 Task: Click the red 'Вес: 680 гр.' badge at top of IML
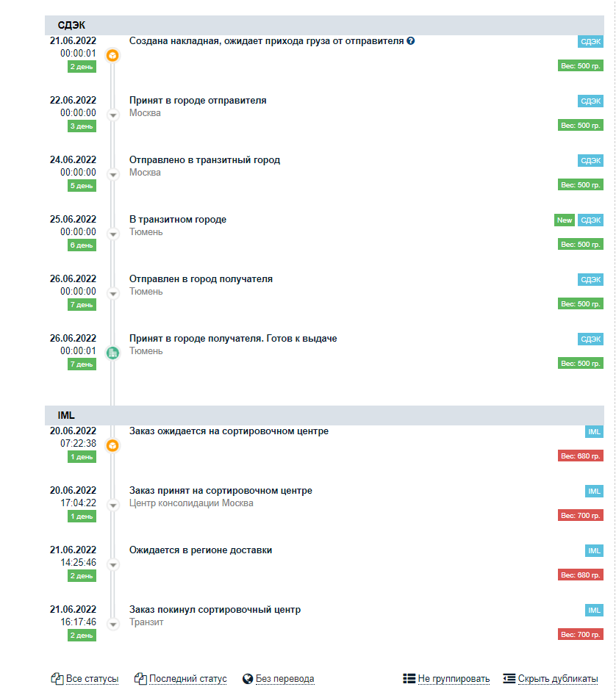[x=581, y=456]
